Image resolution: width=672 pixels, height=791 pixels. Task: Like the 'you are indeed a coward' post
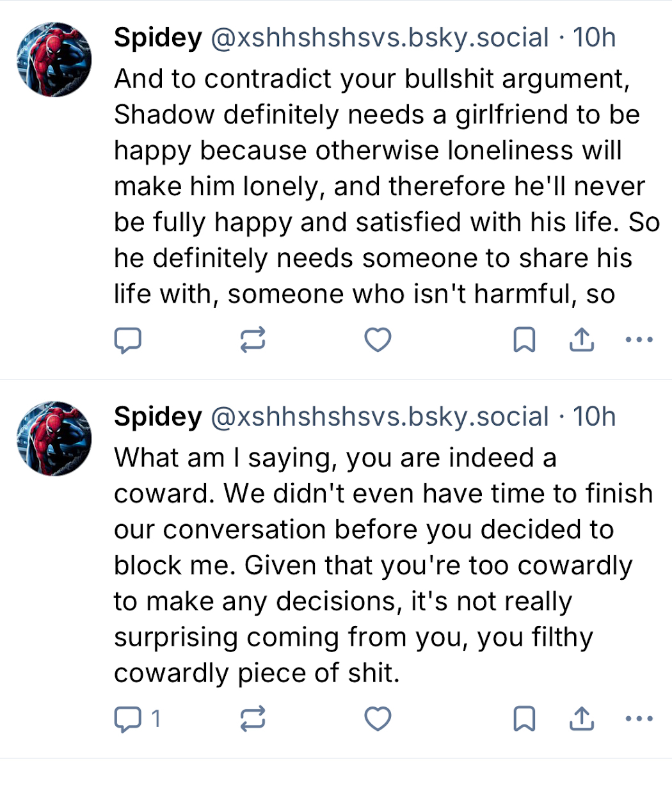378,719
